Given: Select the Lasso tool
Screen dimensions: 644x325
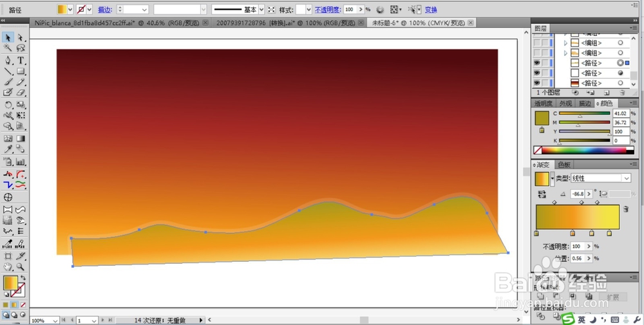Looking at the screenshot, I should pyautogui.click(x=21, y=48).
